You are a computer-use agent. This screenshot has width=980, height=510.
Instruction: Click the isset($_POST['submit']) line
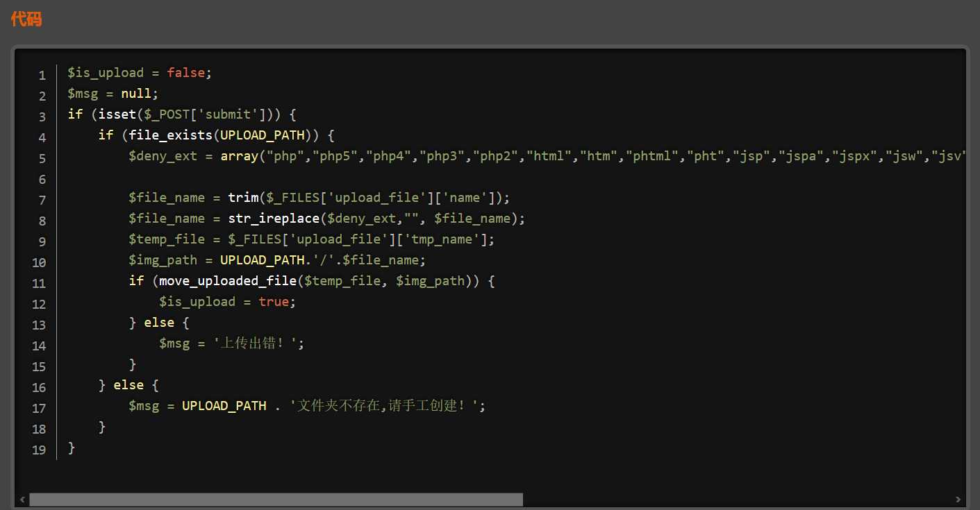(183, 114)
